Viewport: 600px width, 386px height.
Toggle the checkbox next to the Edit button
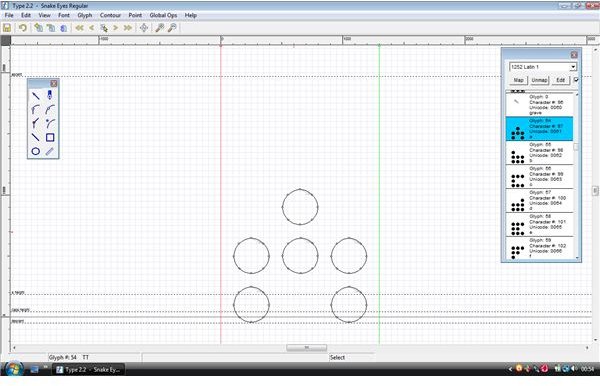576,80
